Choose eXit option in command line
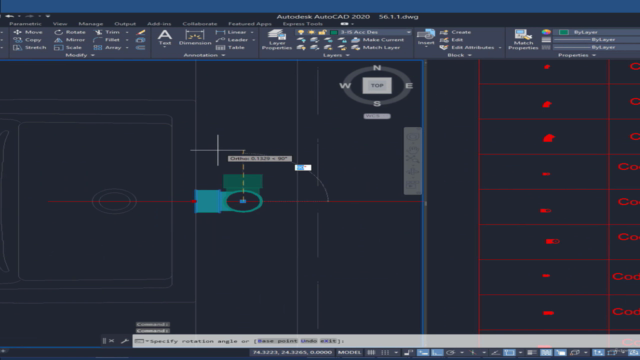Screen dimensions: 640x360 (328, 341)
